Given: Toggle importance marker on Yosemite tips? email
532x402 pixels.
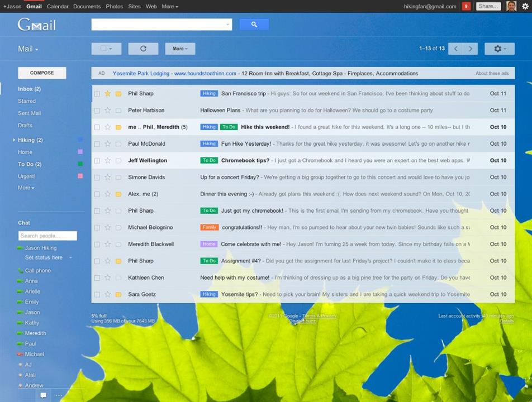Looking at the screenshot, I should 118,294.
